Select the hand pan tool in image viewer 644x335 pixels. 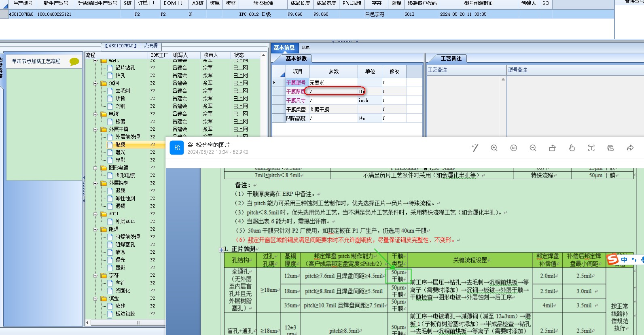[x=572, y=148]
